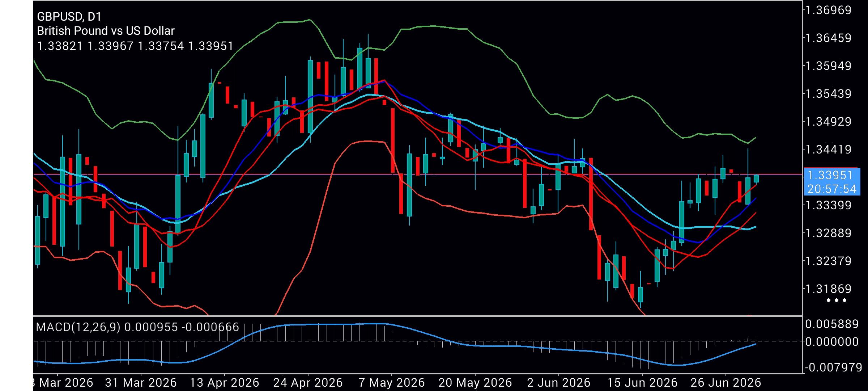Select the 1.32889 price axis label

tap(828, 233)
